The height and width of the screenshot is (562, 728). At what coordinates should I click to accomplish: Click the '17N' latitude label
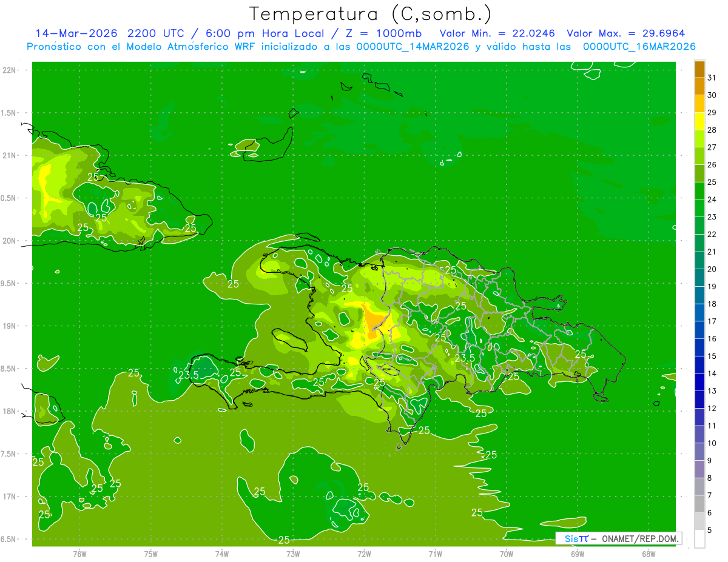[x=10, y=497]
